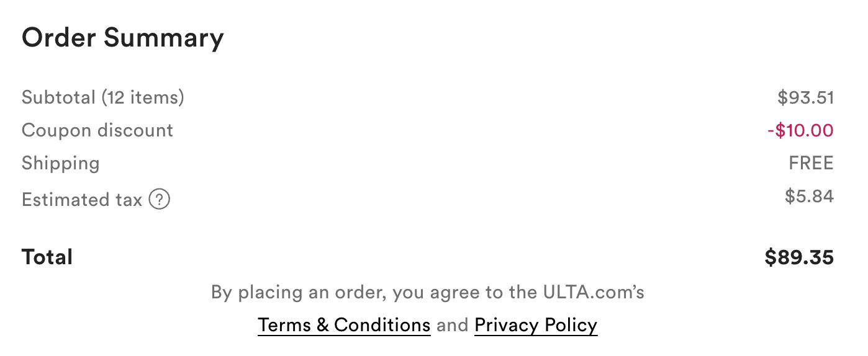Click the word "Summary" in the heading
Screen dimensions: 868x356
(x=163, y=38)
